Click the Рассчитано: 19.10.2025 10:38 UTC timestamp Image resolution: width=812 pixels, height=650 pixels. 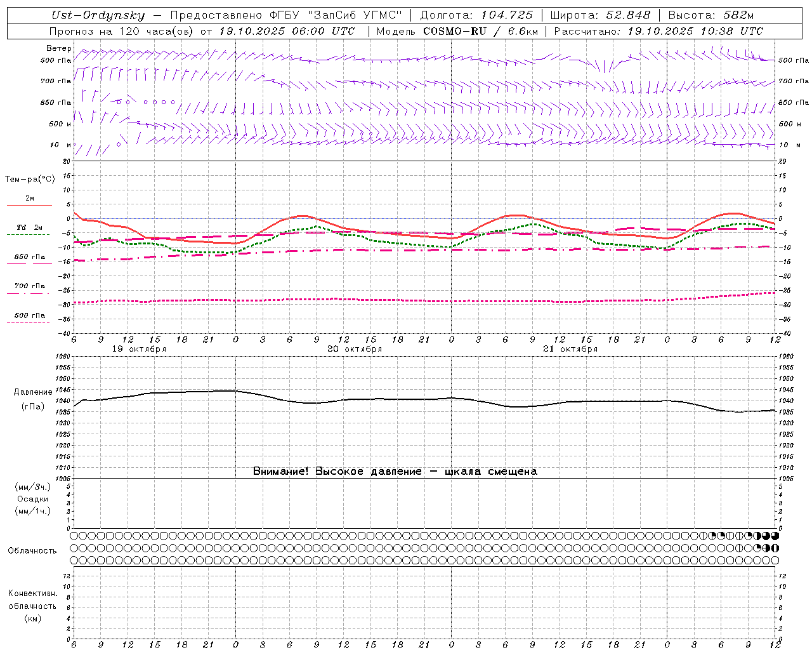click(658, 31)
